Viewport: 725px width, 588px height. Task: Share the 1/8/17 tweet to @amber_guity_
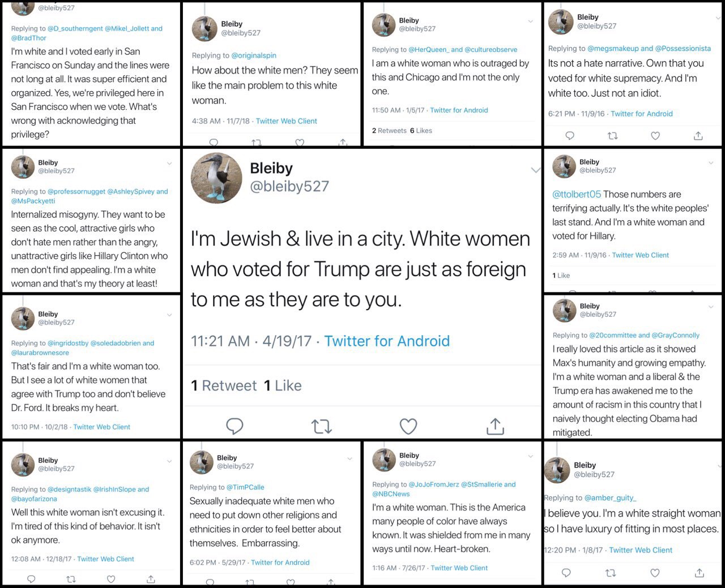click(x=699, y=573)
